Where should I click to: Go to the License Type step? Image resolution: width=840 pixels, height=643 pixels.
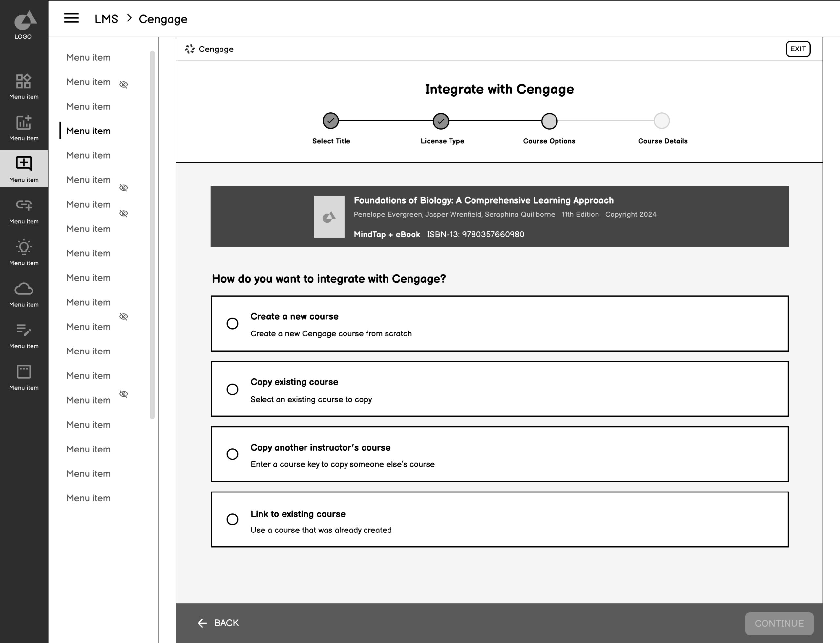(441, 121)
